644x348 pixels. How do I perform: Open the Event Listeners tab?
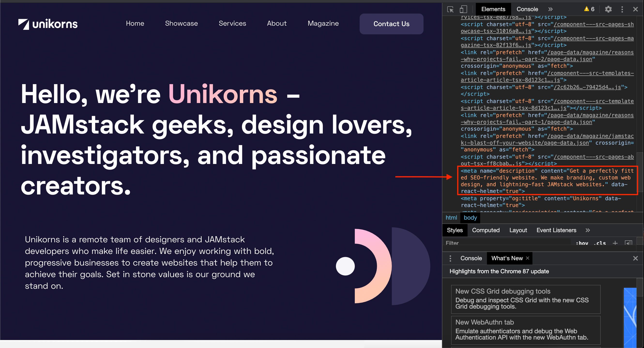pyautogui.click(x=556, y=230)
